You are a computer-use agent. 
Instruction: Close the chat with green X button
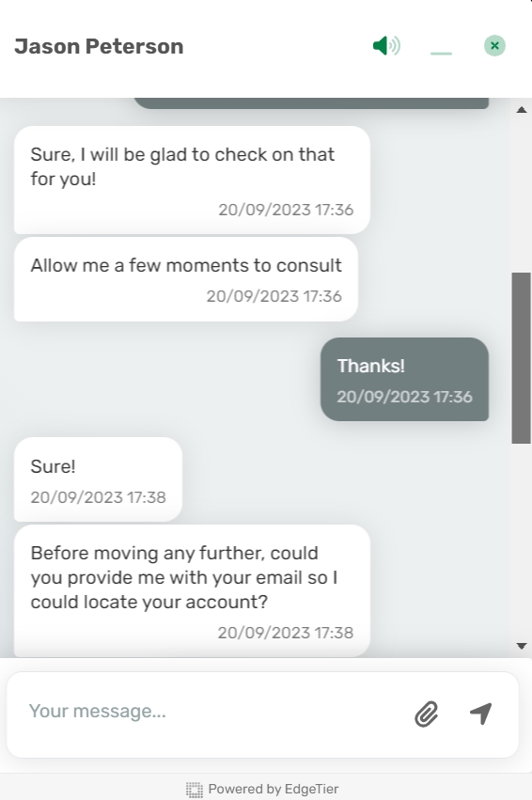coord(494,46)
